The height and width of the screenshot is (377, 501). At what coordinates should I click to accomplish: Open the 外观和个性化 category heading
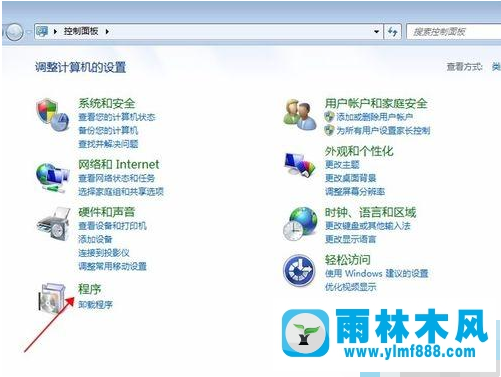click(359, 151)
